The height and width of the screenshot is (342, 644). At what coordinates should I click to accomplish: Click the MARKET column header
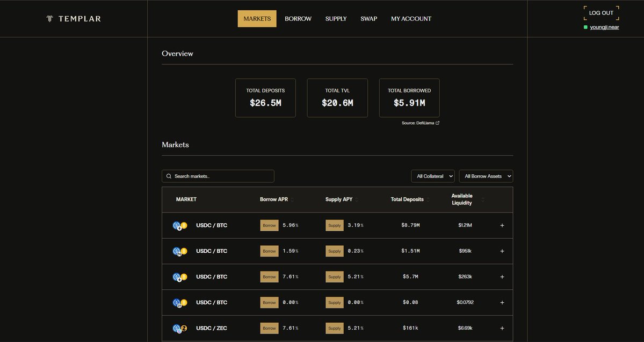point(186,199)
